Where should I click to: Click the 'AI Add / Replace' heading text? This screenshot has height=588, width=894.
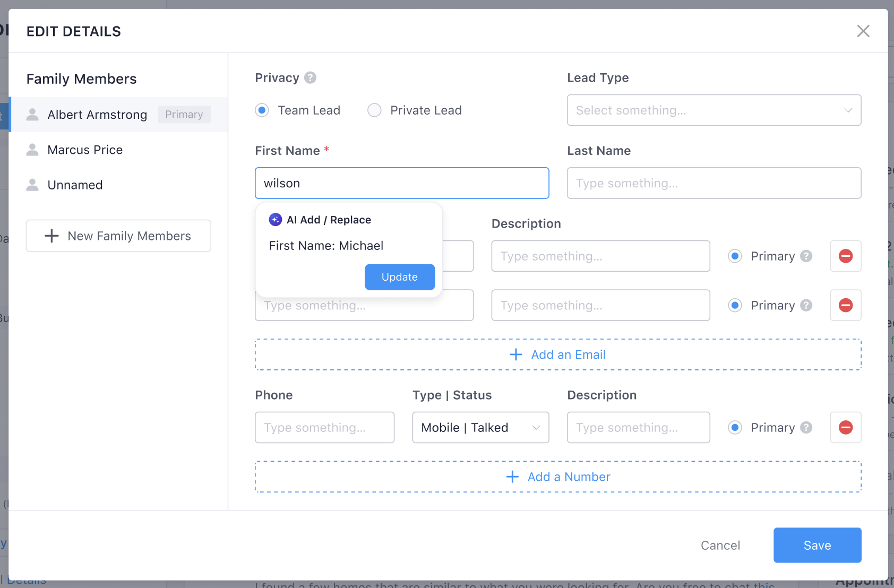pos(329,220)
